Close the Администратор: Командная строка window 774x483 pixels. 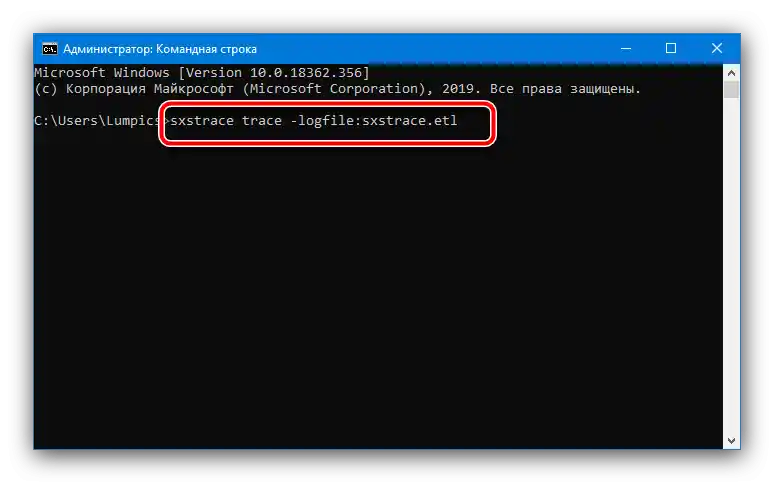pyautogui.click(x=717, y=48)
